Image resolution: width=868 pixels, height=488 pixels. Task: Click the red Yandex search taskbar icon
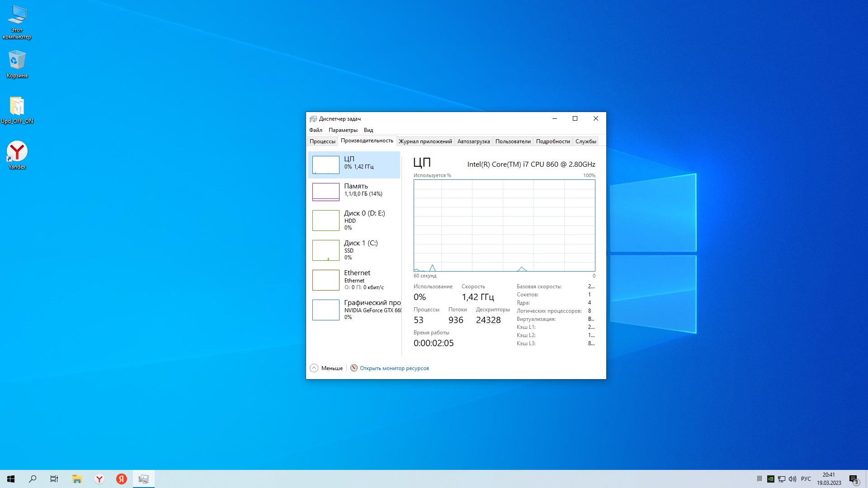pyautogui.click(x=121, y=479)
